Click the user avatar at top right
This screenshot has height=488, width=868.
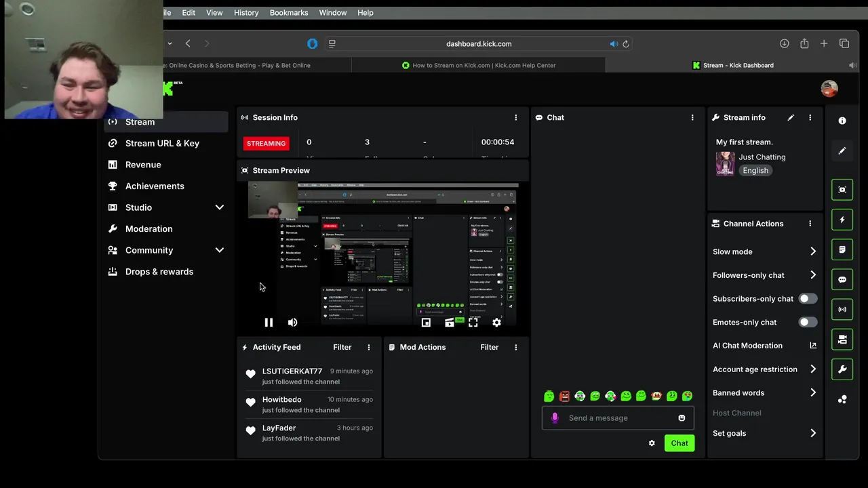click(829, 89)
